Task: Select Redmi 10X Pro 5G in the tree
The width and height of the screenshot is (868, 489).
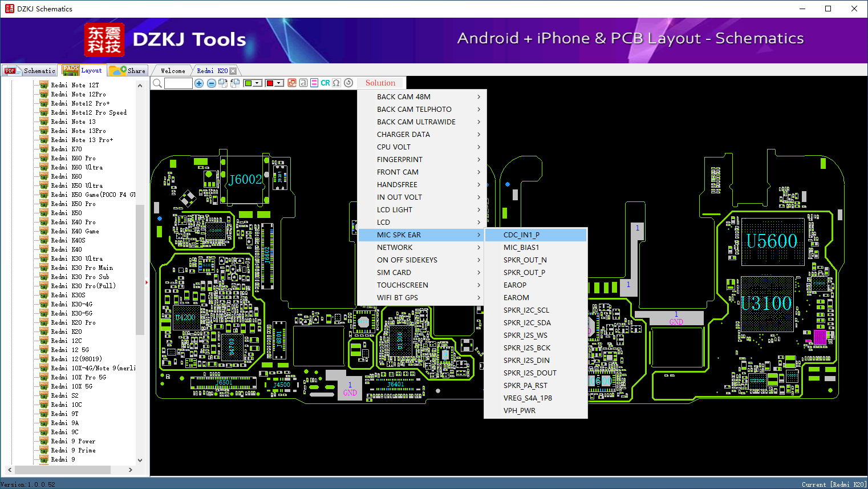Action: (78, 377)
